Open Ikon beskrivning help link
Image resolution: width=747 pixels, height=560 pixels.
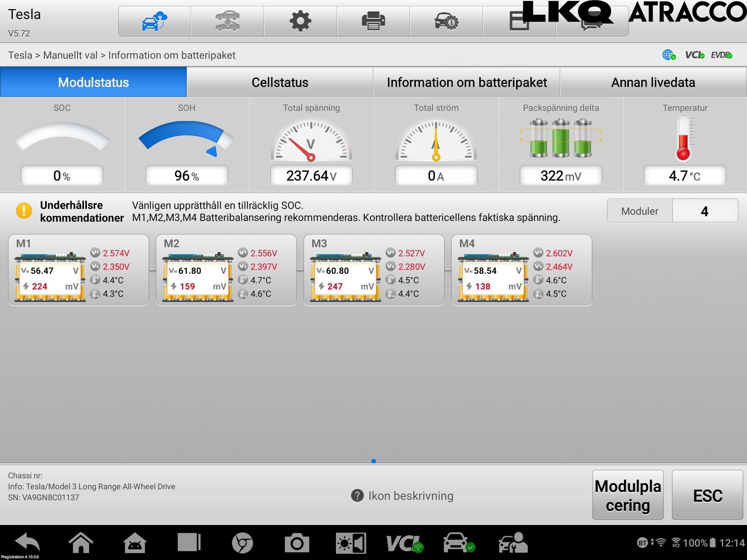(x=402, y=496)
